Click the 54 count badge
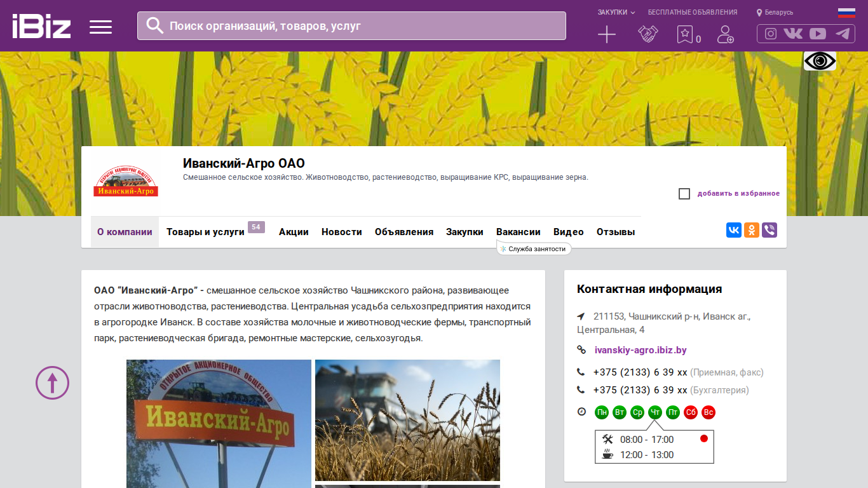This screenshot has width=868, height=488. [x=256, y=227]
